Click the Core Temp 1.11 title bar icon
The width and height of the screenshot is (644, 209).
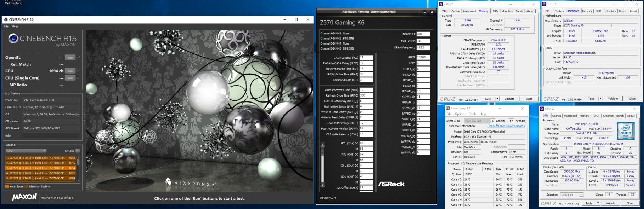(448, 108)
